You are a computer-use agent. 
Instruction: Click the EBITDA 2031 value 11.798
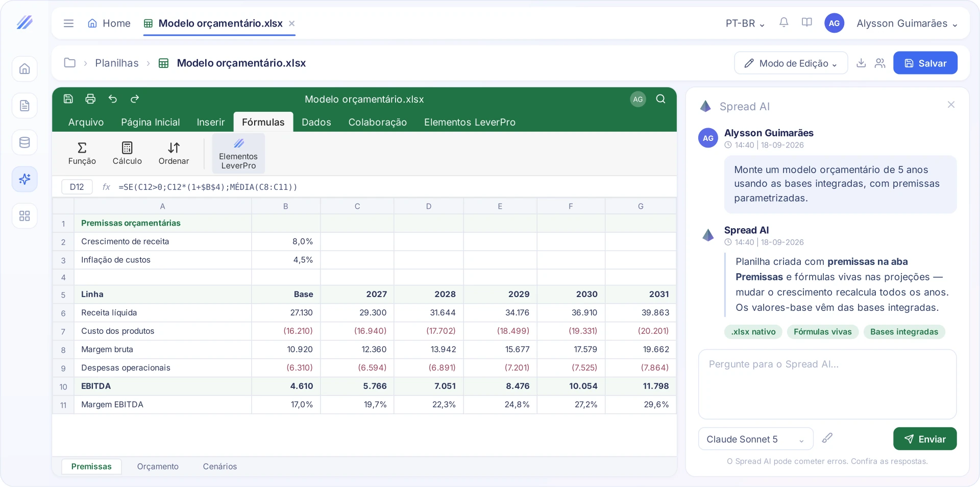click(x=641, y=386)
